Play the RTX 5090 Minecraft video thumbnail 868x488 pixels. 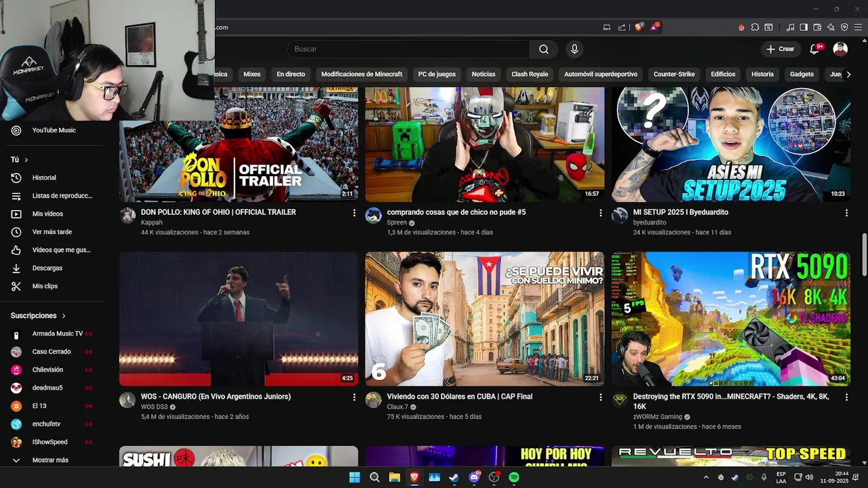[x=731, y=319]
